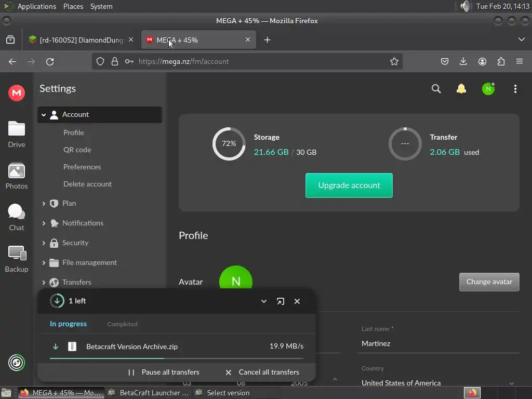
Task: Reload the current page
Action: [50, 61]
